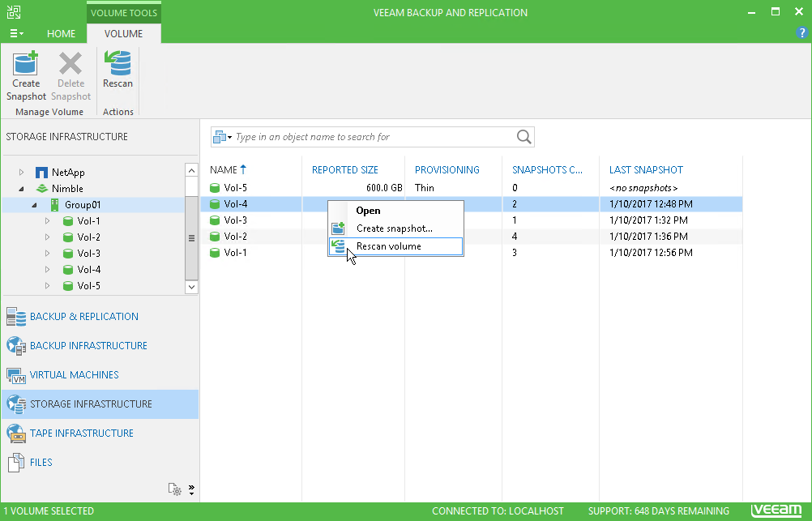Click the Tape Infrastructure nav icon
The height and width of the screenshot is (521, 812).
point(16,433)
